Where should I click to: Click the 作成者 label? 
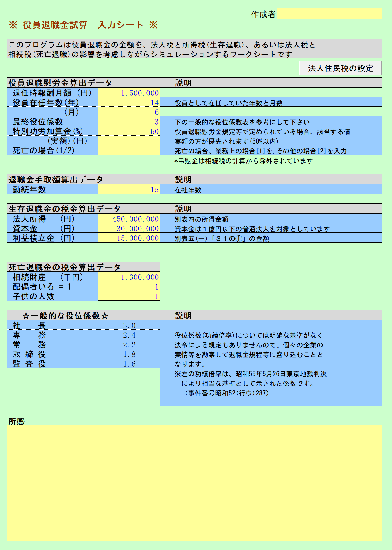pos(263,14)
